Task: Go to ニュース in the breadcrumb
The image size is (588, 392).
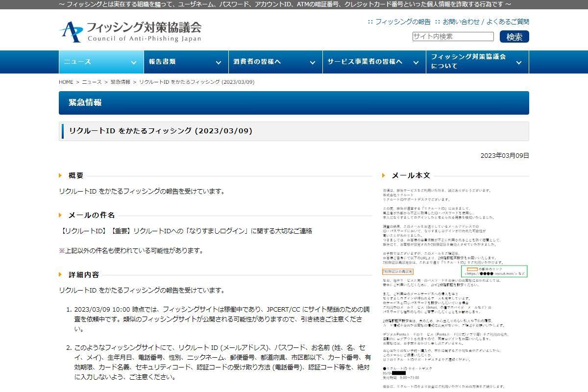Action: (92, 82)
